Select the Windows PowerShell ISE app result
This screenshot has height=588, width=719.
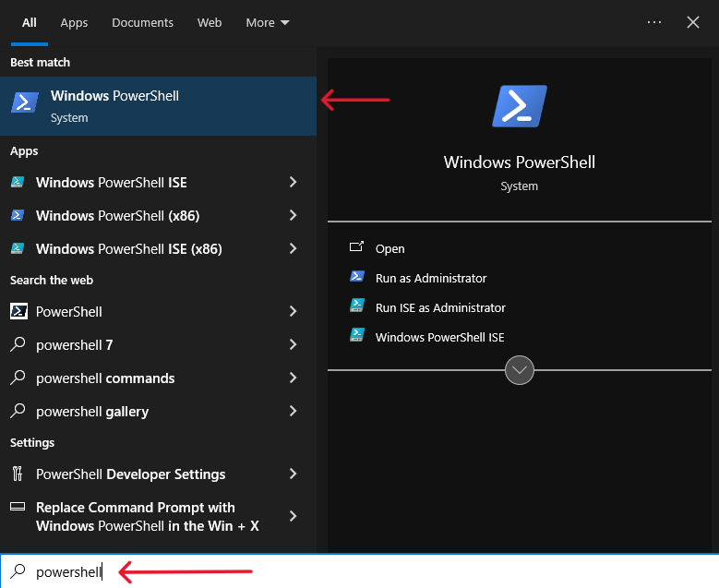click(x=158, y=182)
